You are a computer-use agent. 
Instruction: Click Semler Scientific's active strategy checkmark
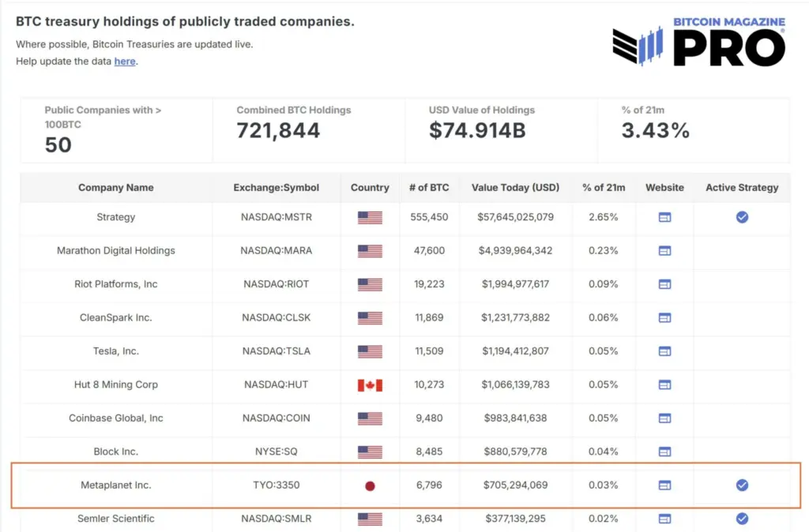point(742,519)
